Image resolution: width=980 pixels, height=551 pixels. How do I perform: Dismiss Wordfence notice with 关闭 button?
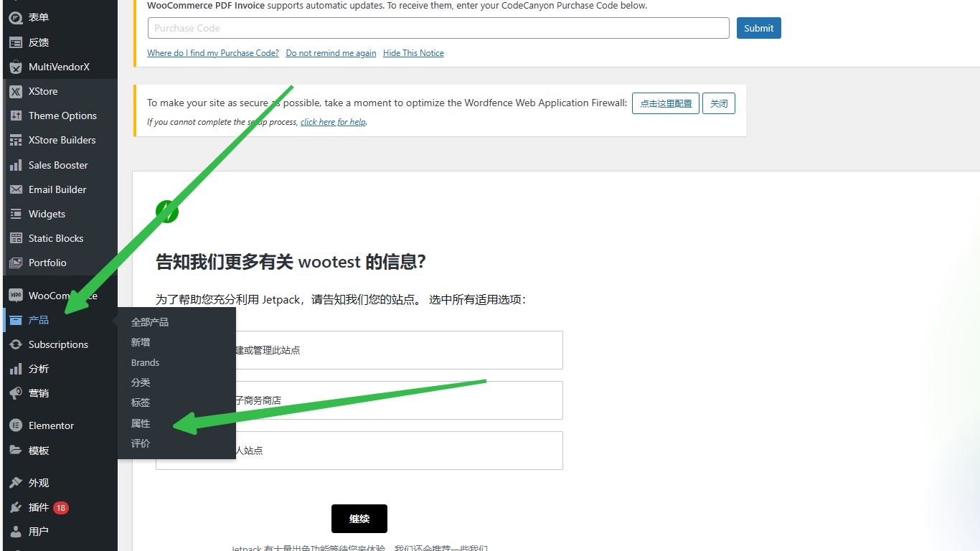[718, 103]
